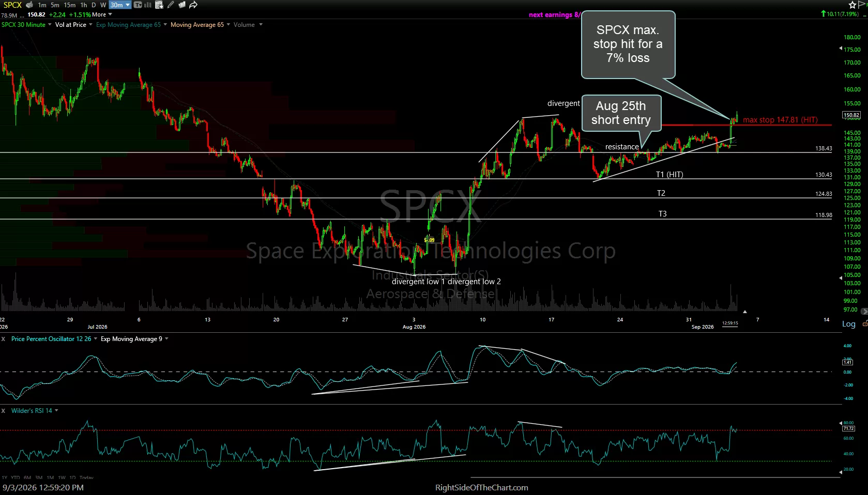The width and height of the screenshot is (868, 495).
Task: Switch chart to 5m timeframe
Action: [55, 5]
